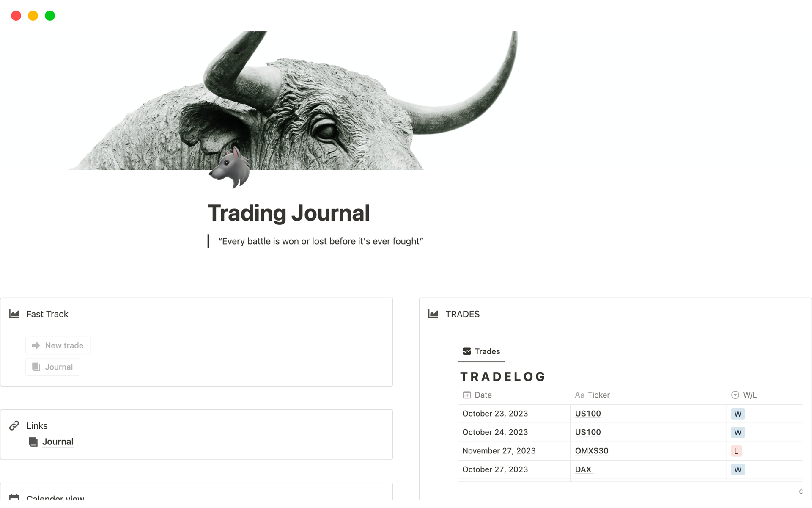This screenshot has width=812, height=508.
Task: Expand the Calendar view section
Action: pyautogui.click(x=55, y=495)
